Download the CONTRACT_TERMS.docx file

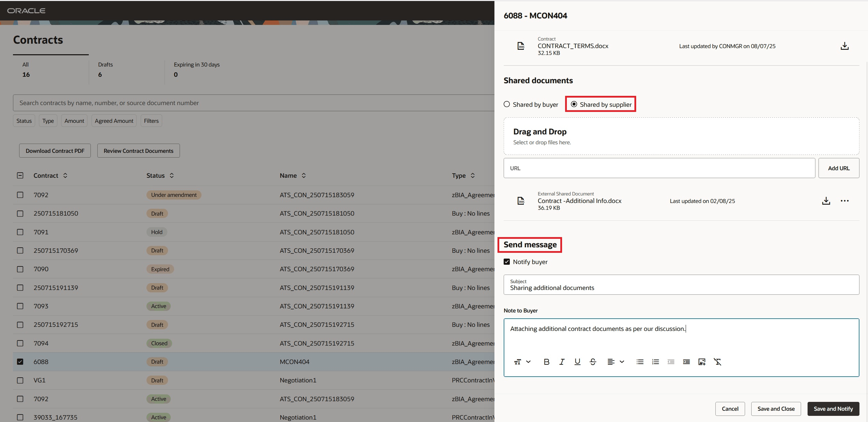pyautogui.click(x=844, y=46)
